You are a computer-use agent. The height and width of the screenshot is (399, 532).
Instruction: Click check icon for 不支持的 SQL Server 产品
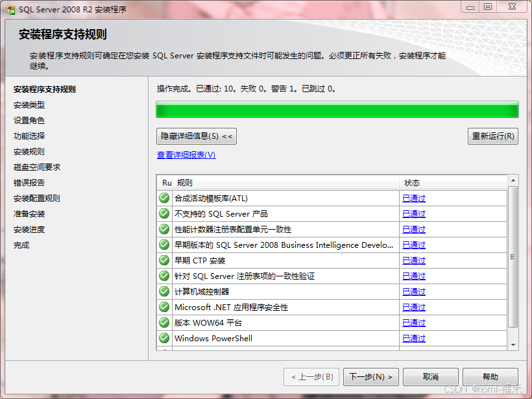point(164,213)
